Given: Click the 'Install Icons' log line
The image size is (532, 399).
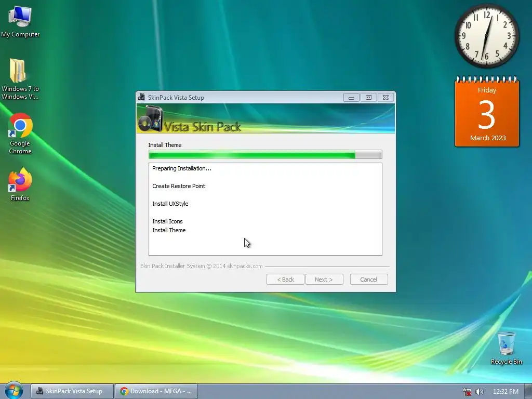Looking at the screenshot, I should (x=167, y=221).
